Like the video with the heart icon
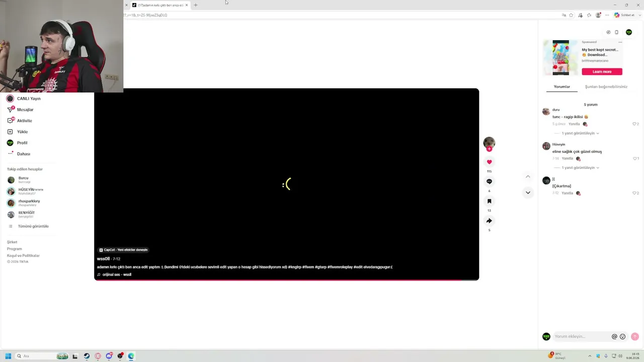This screenshot has height=362, width=644. [x=489, y=162]
